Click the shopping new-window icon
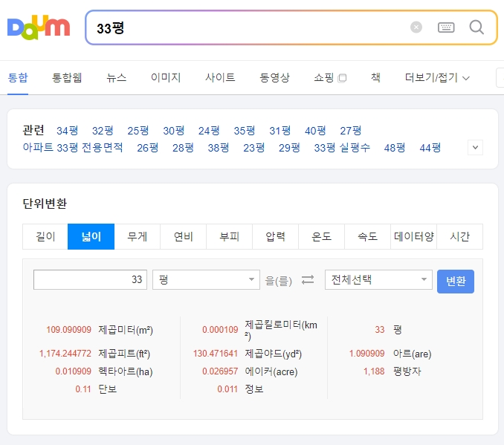Viewport: 504px width, 445px height. click(x=343, y=78)
